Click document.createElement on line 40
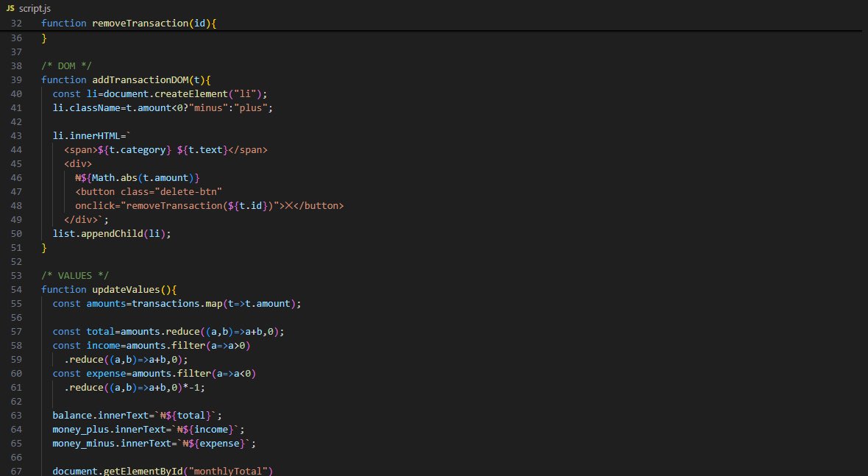The image size is (868, 476). pos(166,94)
